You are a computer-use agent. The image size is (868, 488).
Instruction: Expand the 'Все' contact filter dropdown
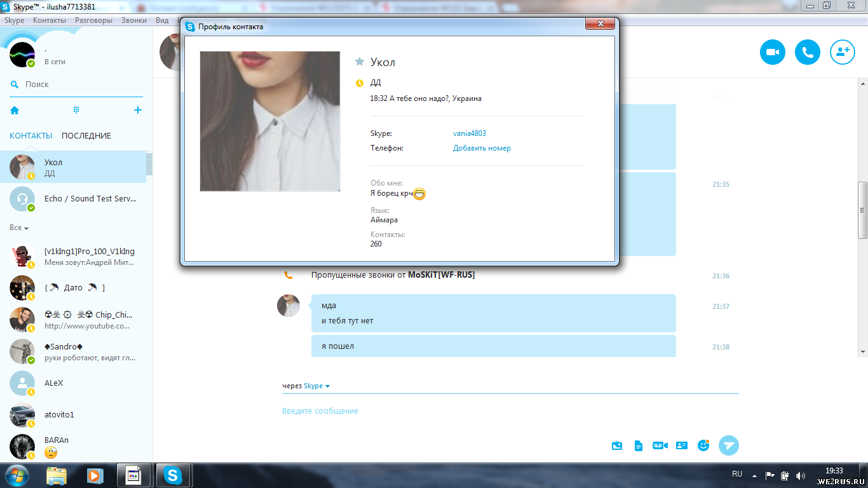pos(19,227)
